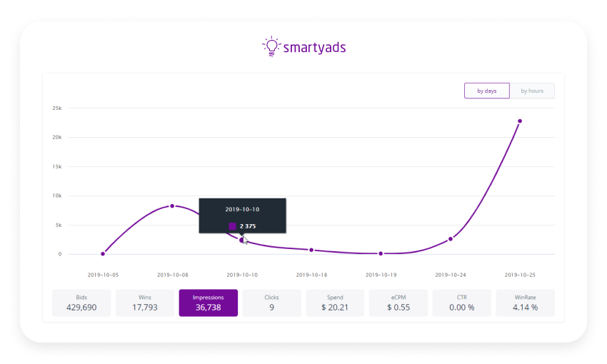Select the Bids metric tab

tap(81, 303)
